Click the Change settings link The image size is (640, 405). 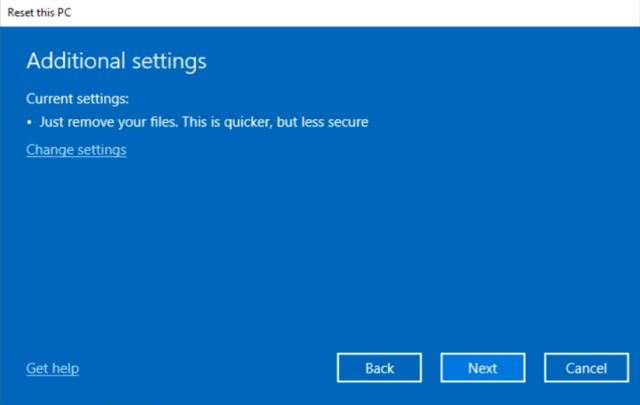point(76,150)
